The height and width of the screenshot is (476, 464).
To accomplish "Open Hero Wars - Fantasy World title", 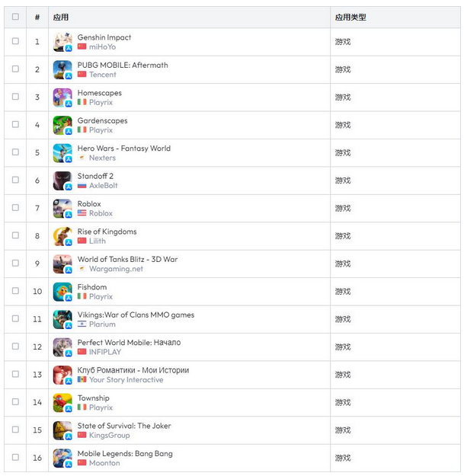I will (124, 149).
